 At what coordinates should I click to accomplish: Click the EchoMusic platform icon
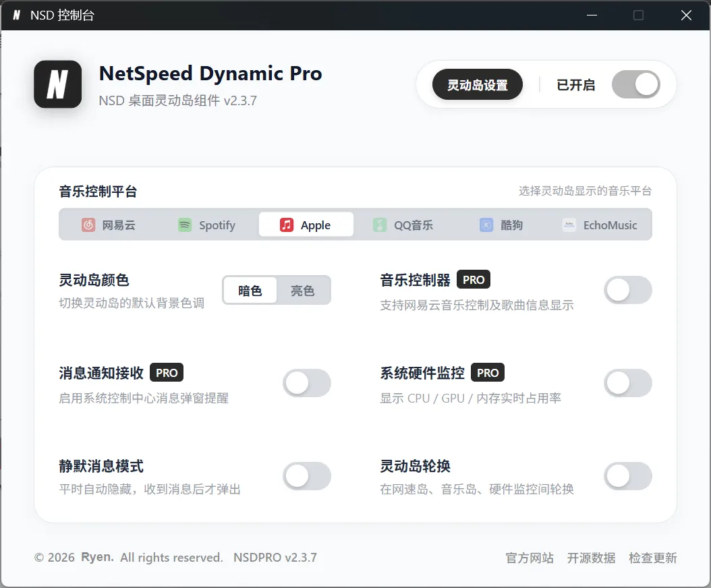pyautogui.click(x=569, y=225)
